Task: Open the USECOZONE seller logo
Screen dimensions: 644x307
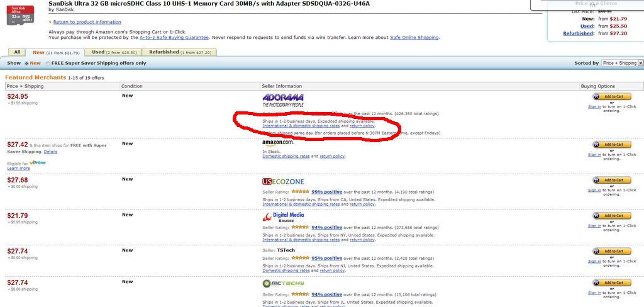Action: (283, 182)
